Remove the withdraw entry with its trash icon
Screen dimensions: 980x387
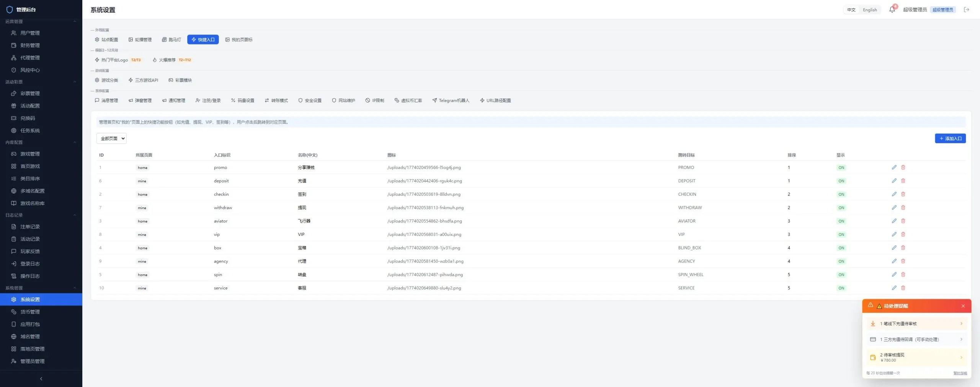click(903, 208)
